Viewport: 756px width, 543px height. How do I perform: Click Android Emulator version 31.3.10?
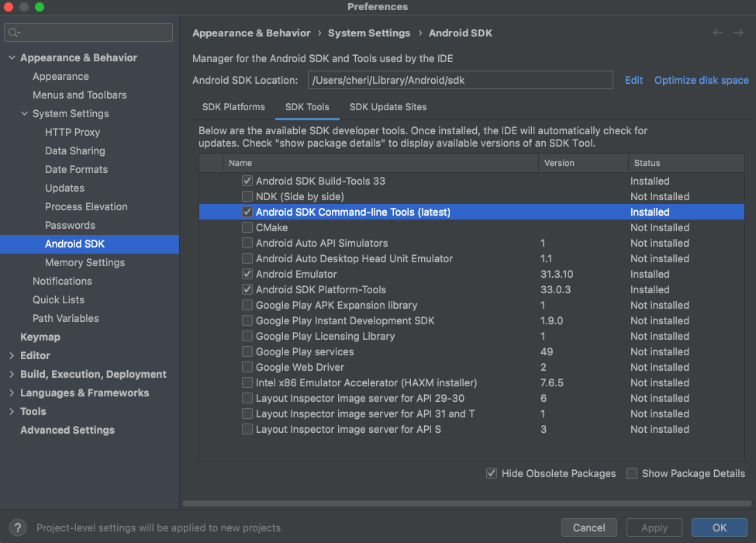(557, 274)
